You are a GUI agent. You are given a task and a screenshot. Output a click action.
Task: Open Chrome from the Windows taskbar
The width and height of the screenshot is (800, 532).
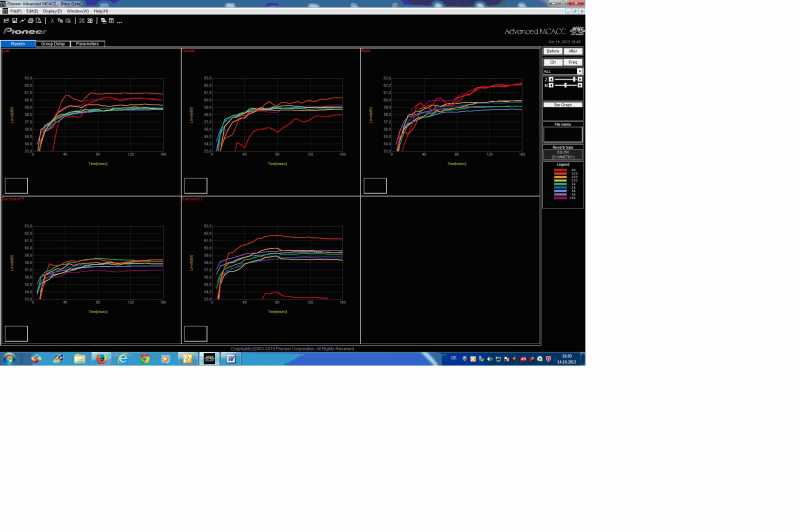[x=145, y=358]
